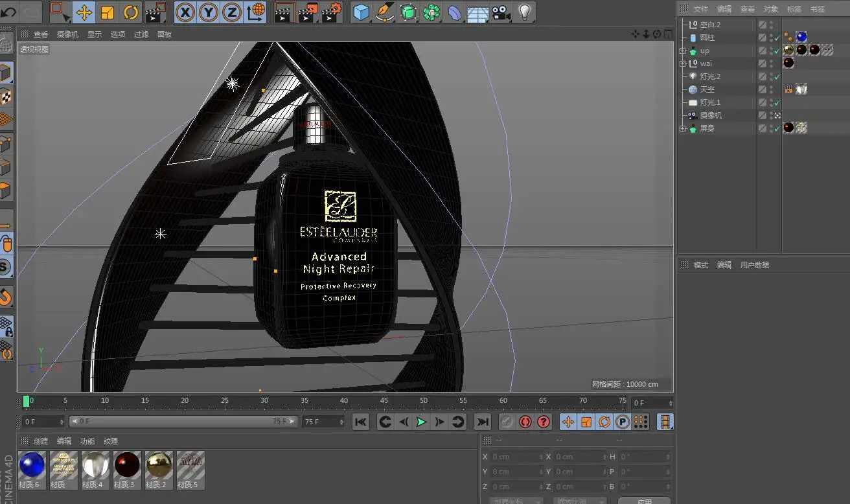
Task: Open the object manager 标签 menu
Action: click(x=794, y=9)
